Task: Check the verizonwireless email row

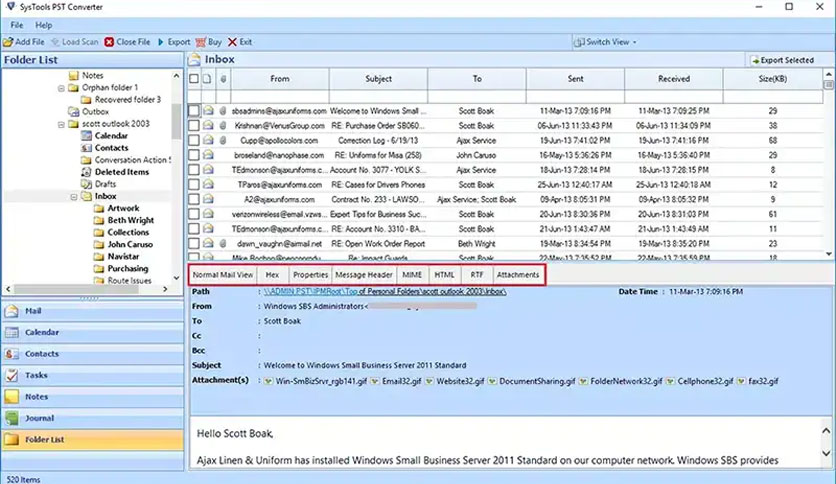Action: [194, 214]
